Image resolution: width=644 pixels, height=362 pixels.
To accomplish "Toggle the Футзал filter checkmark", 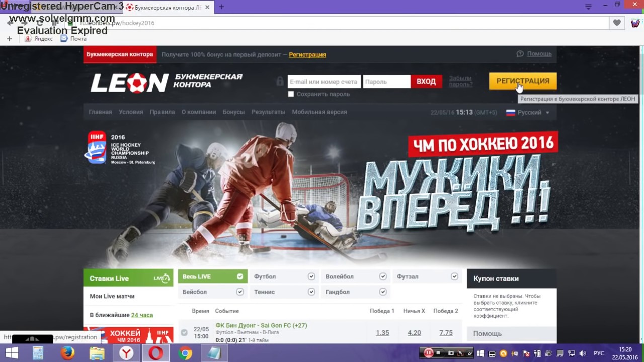I will tap(454, 276).
